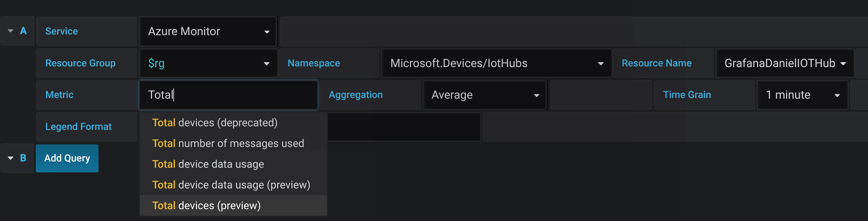Click the query A letter label
Screen dimensions: 868x221
click(x=23, y=31)
